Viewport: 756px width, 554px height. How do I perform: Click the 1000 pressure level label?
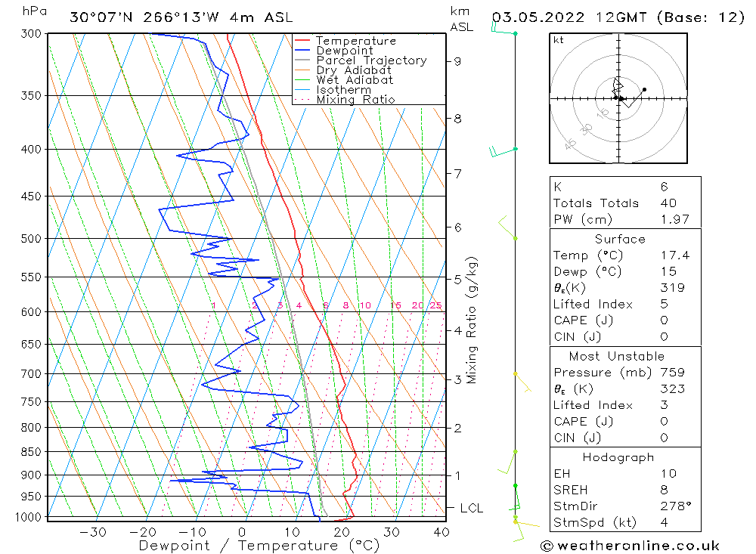coord(29,517)
